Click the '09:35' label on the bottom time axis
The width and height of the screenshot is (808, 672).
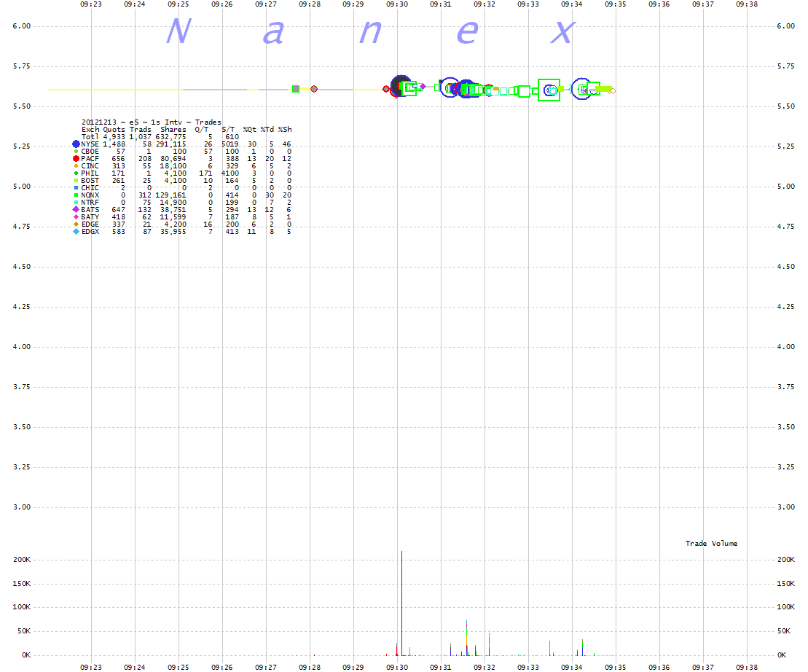tap(615, 667)
